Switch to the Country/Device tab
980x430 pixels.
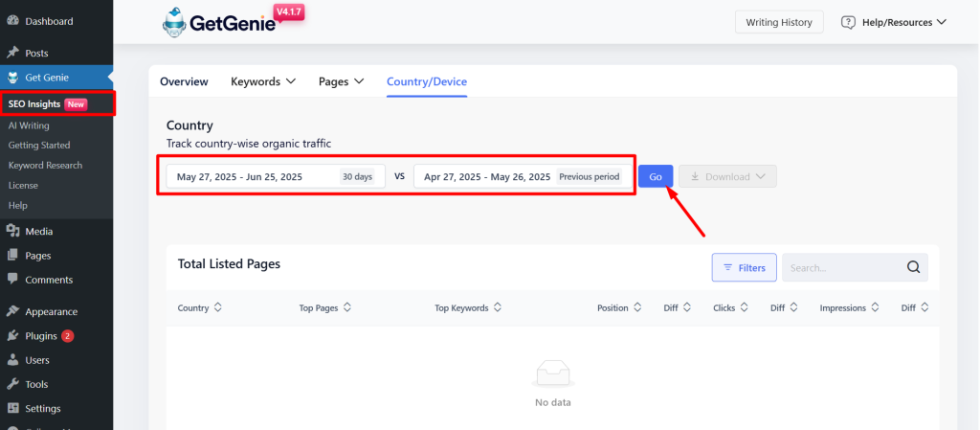click(x=427, y=81)
